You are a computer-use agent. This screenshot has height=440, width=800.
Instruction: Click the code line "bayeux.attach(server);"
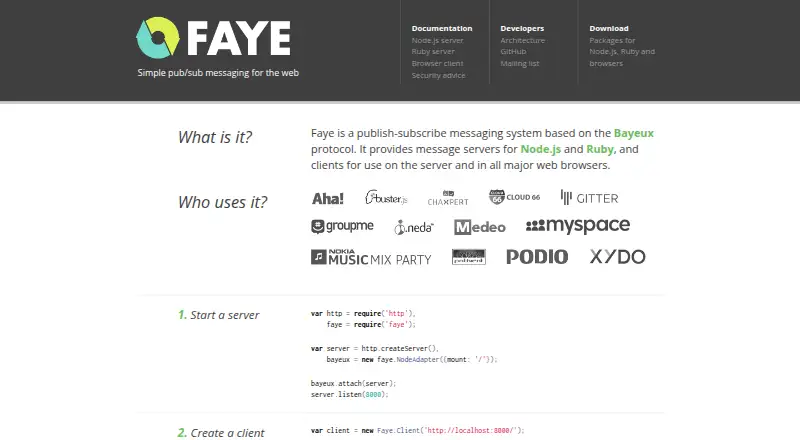point(353,383)
